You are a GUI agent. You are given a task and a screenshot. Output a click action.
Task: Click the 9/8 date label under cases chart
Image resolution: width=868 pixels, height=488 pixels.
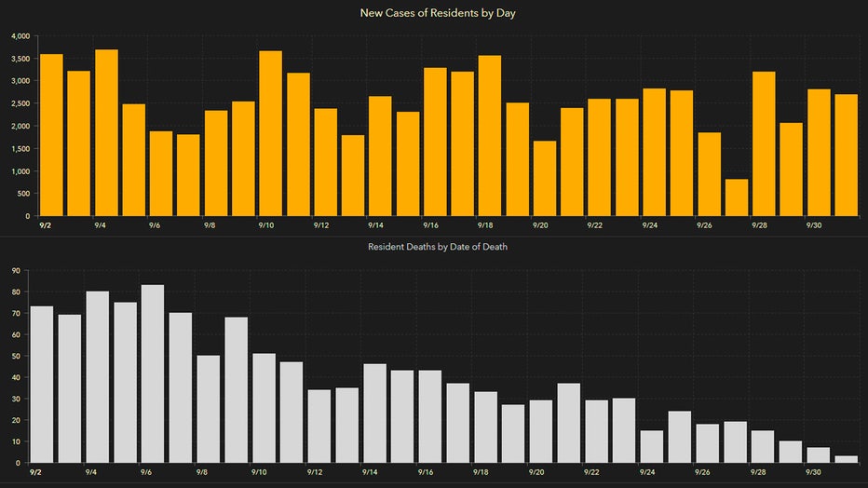[x=210, y=225]
